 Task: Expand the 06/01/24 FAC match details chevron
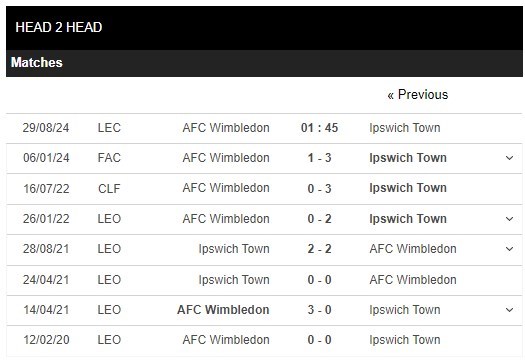pos(509,158)
